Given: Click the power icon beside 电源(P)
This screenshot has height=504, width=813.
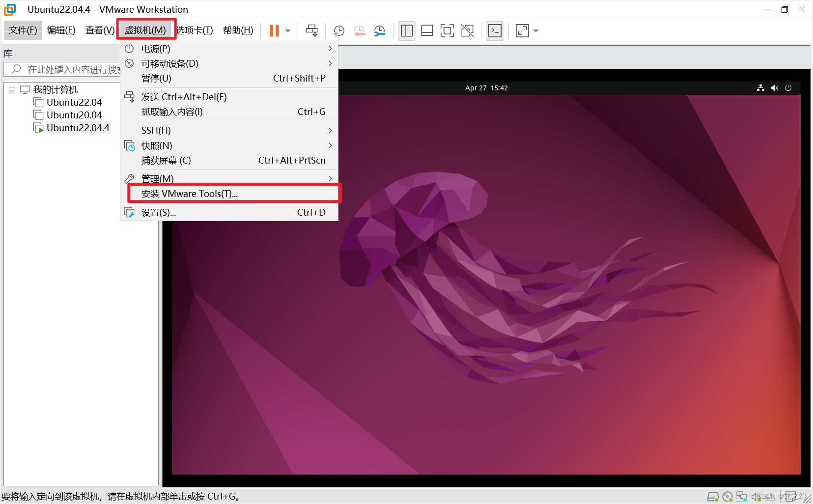Looking at the screenshot, I should 129,49.
